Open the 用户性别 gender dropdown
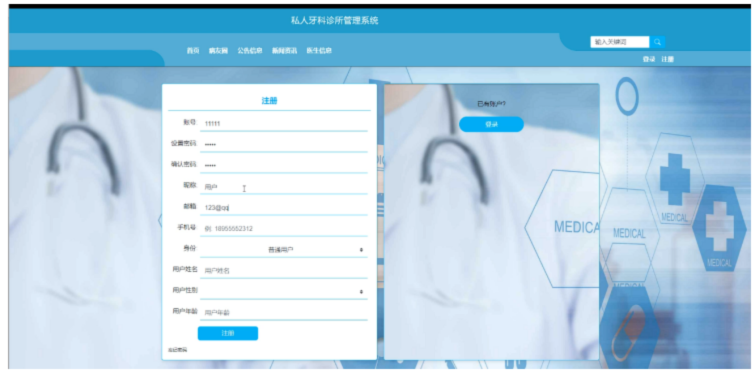 coord(284,292)
